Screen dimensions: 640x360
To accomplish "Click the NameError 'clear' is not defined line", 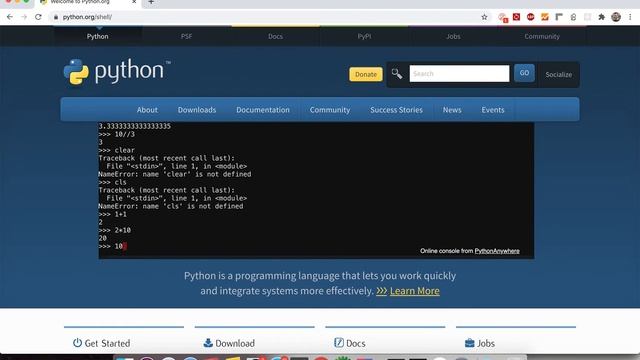I will click(175, 174).
